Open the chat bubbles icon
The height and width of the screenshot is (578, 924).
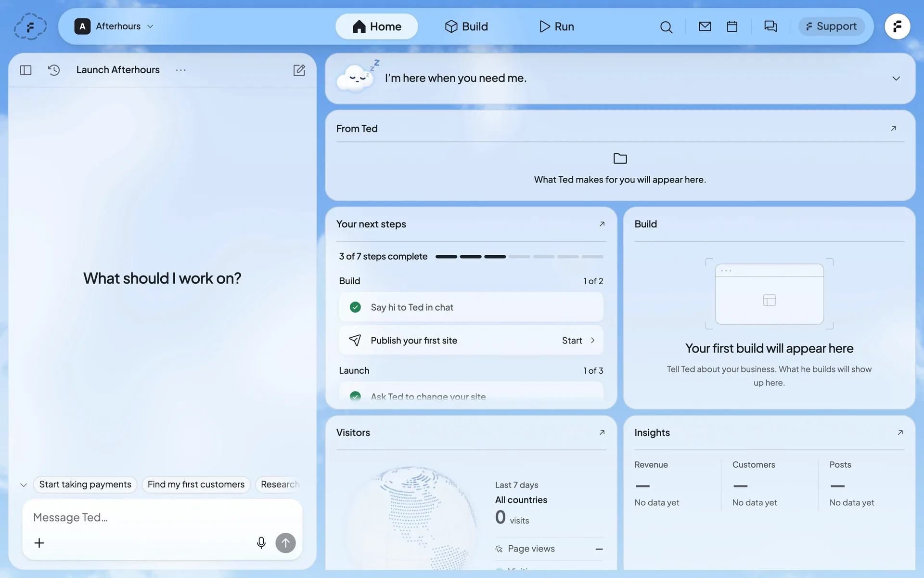coord(770,26)
